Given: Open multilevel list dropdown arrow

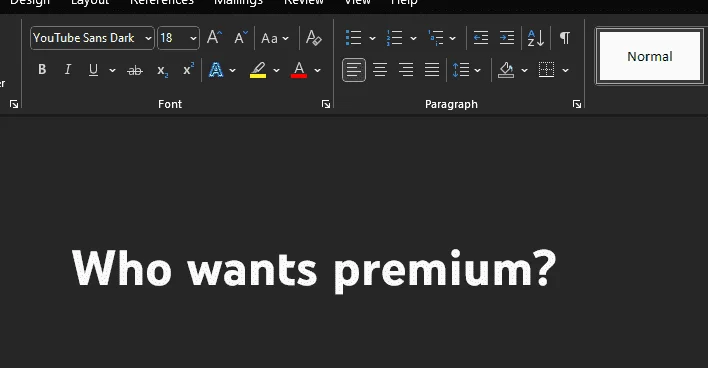Looking at the screenshot, I should click(x=452, y=38).
